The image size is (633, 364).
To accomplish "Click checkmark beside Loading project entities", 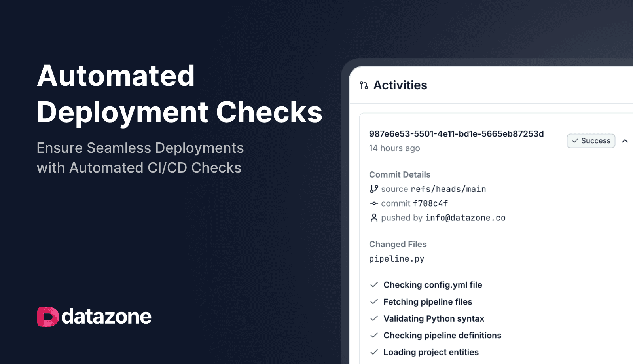I will (x=374, y=352).
